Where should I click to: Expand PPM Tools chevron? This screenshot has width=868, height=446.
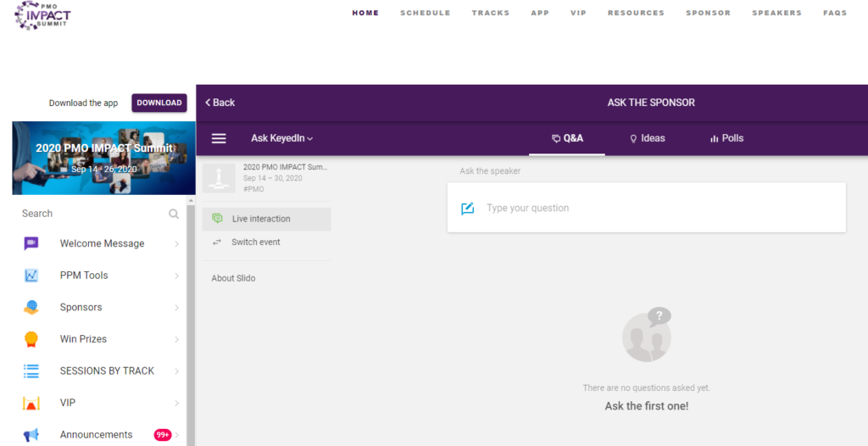(176, 276)
